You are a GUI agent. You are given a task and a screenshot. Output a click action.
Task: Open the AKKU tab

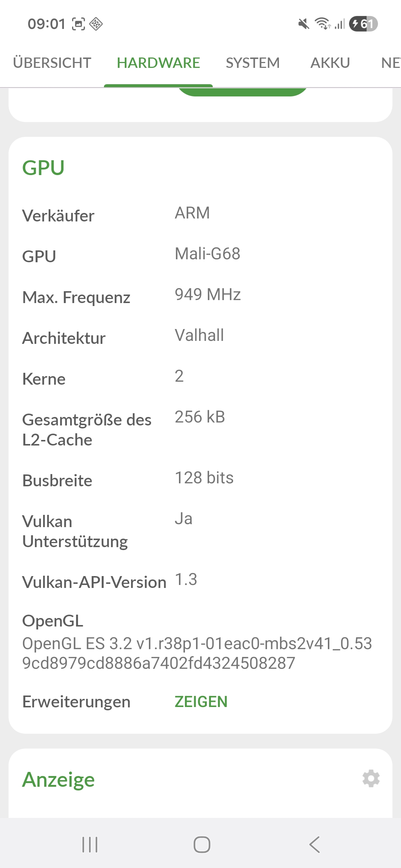(x=330, y=63)
